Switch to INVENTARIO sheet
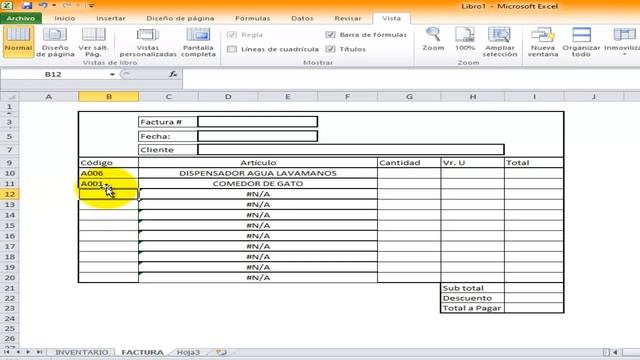This screenshot has height=360, width=640. tap(82, 352)
